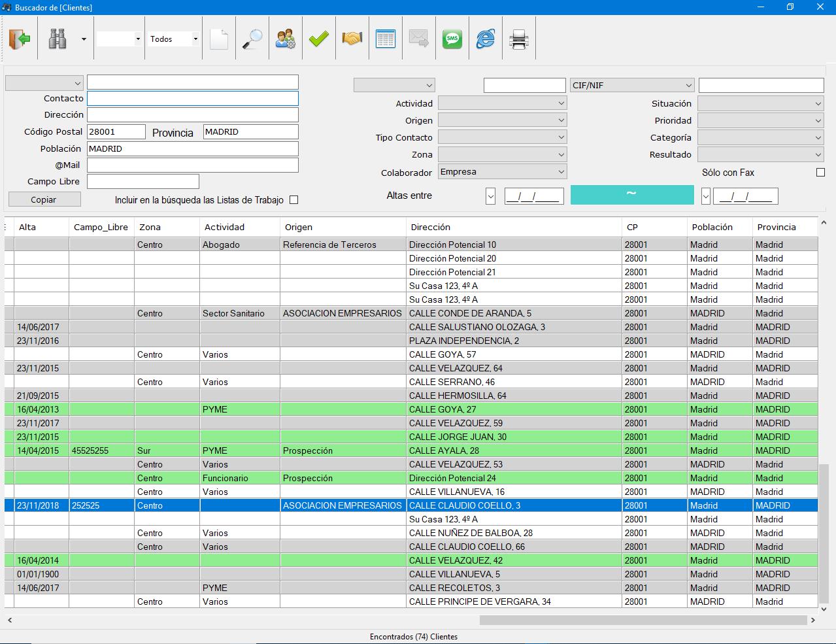Click the blank new document icon
This screenshot has width=836, height=644.
[219, 39]
